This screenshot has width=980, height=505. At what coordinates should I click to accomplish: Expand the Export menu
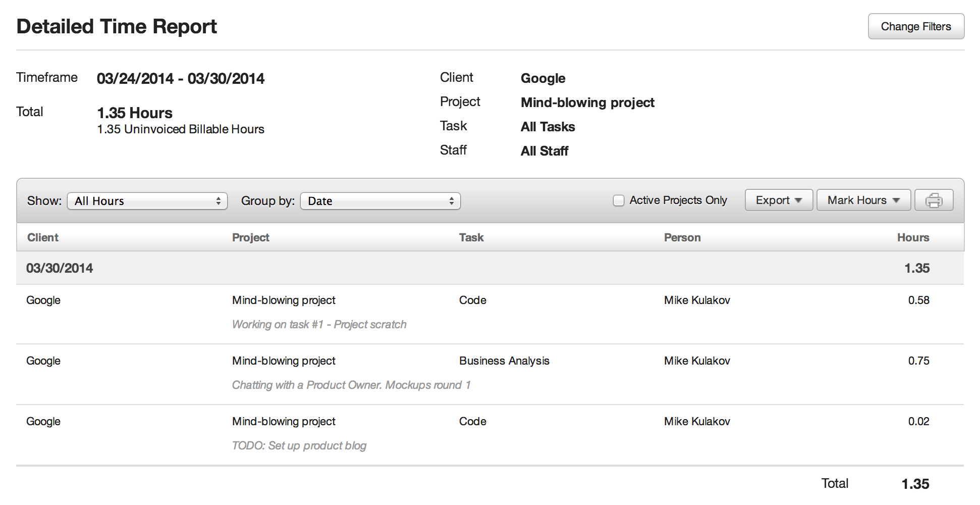click(x=779, y=200)
